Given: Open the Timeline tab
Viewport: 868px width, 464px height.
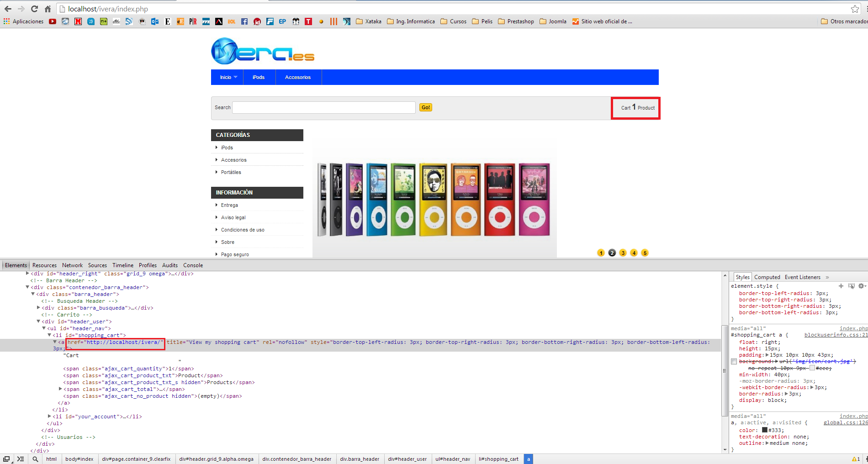Looking at the screenshot, I should click(123, 265).
